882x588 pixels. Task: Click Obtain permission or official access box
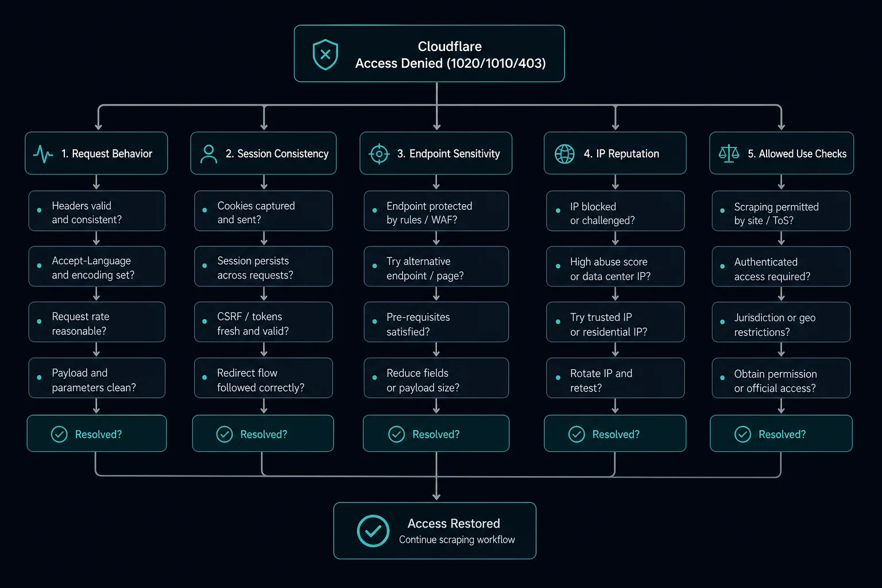click(x=782, y=378)
